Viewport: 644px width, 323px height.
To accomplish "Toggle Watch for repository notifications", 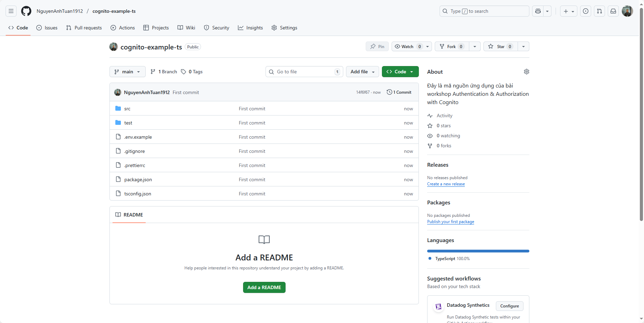I will [x=407, y=46].
